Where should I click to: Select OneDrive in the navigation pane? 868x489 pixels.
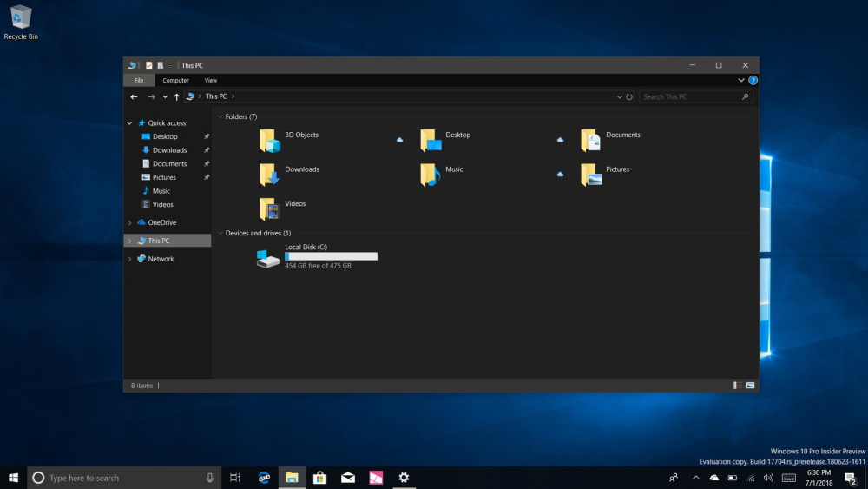pos(161,222)
